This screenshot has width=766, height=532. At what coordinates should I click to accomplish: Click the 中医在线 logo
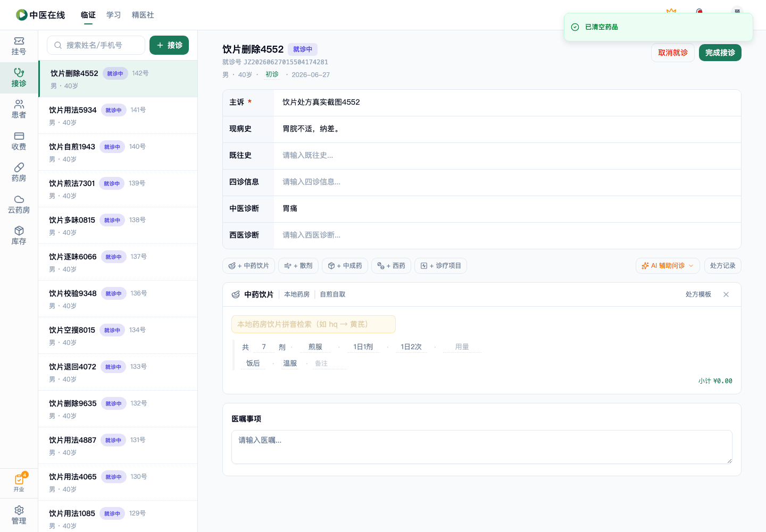(40, 15)
